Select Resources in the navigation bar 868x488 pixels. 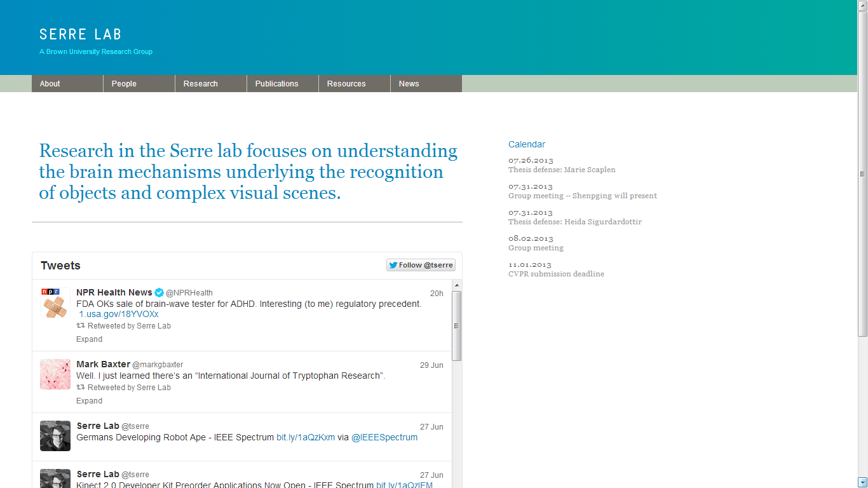tap(346, 84)
